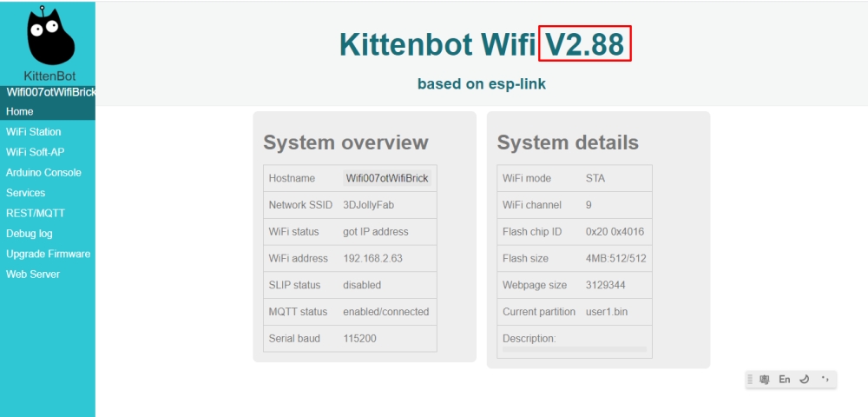This screenshot has height=417, width=868.
Task: Click the IME toolbar drag handle
Action: tap(751, 380)
